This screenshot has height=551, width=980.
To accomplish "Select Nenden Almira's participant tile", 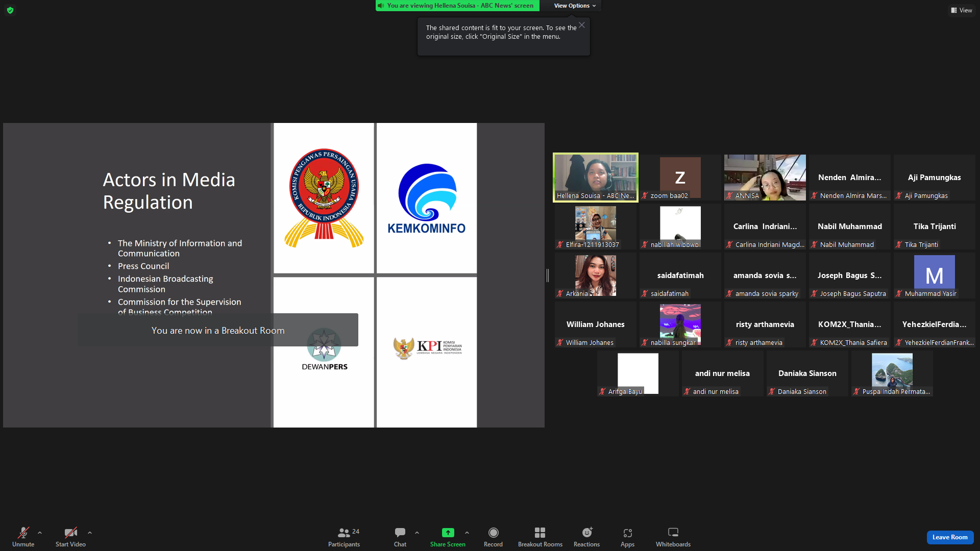I will [x=850, y=178].
